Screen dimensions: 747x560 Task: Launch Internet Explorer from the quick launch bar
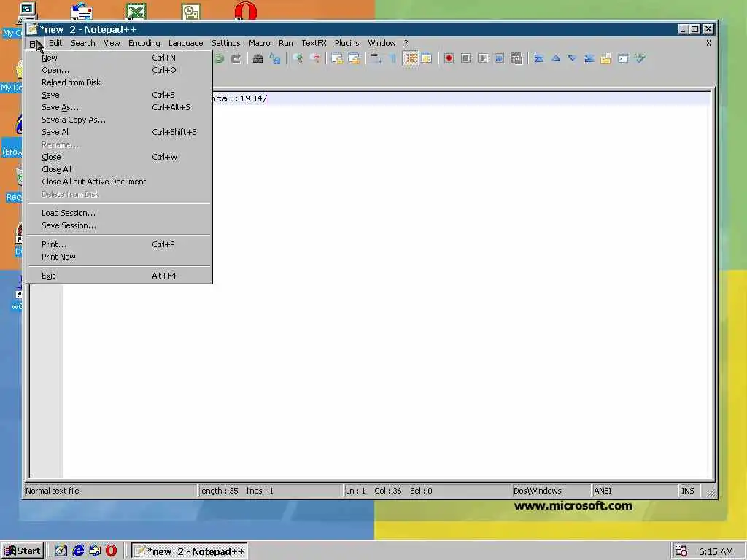coord(78,551)
